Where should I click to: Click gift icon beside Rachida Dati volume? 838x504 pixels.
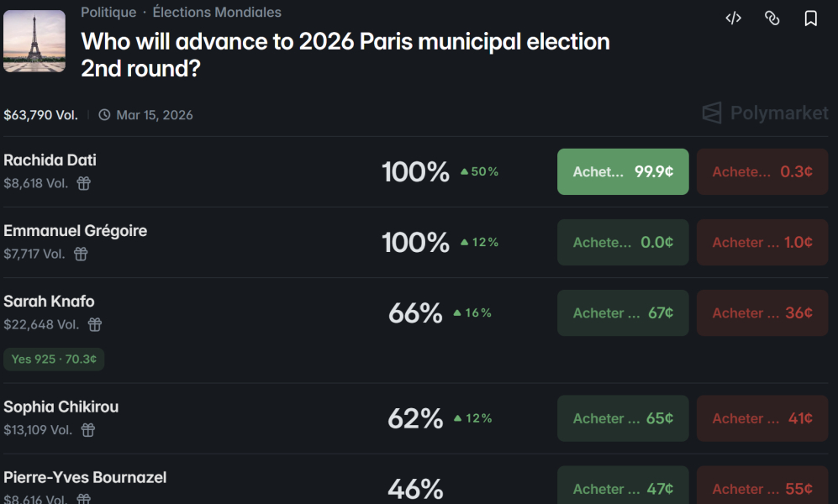[x=84, y=183]
